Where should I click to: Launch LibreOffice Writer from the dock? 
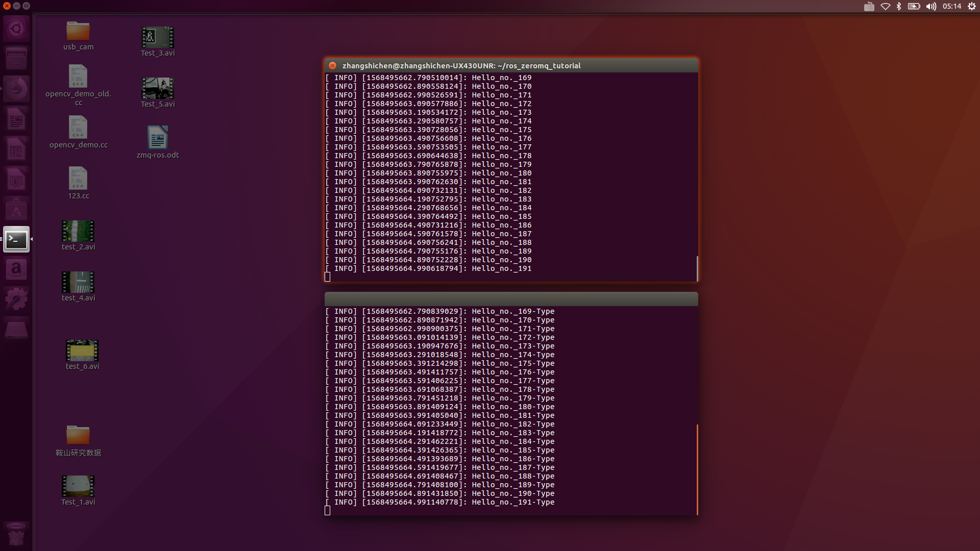(x=16, y=120)
